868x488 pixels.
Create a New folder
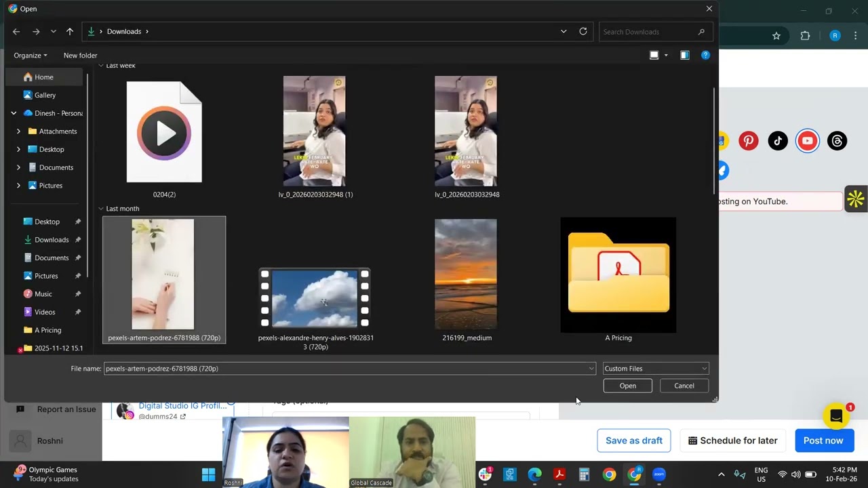point(81,56)
